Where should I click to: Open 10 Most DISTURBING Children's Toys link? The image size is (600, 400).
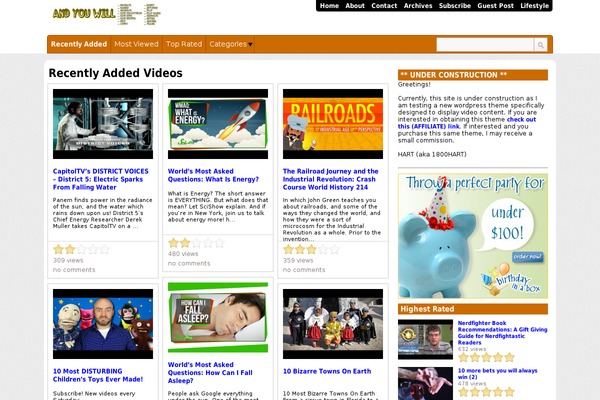(98, 375)
